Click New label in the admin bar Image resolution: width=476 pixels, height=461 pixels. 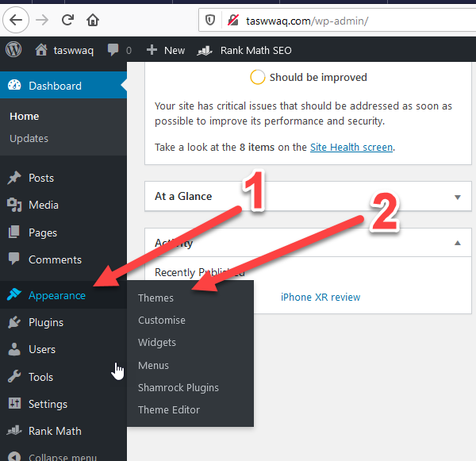coord(175,50)
